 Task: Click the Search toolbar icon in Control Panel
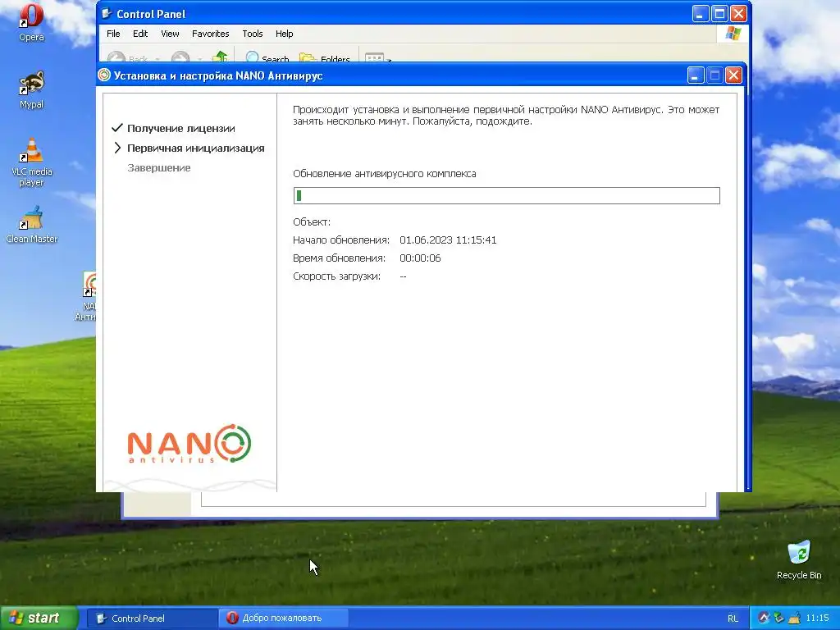tap(267, 58)
